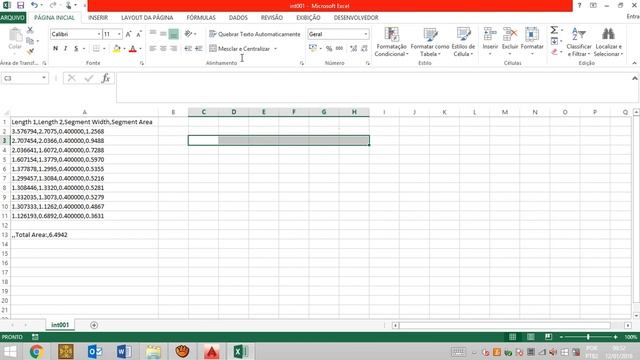Screen dimensions: 640x360
Task: Click the zoom out minus button
Action: (561, 337)
